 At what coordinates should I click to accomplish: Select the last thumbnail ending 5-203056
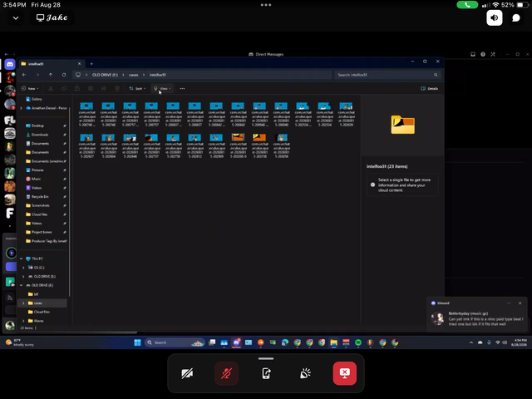tap(282, 146)
